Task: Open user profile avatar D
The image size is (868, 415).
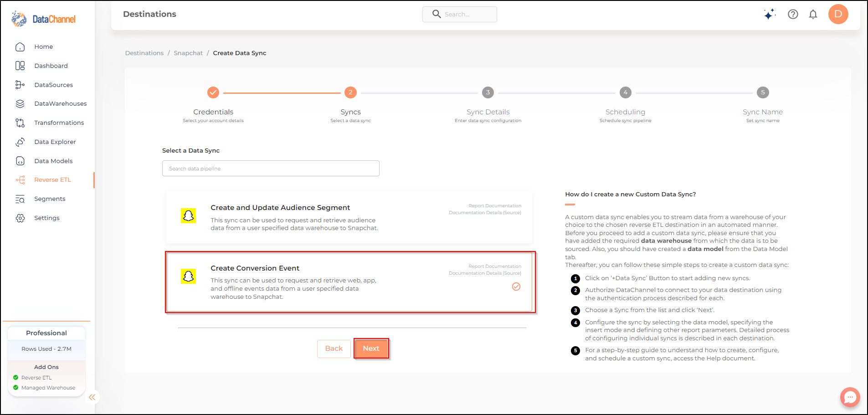Action: pos(838,14)
